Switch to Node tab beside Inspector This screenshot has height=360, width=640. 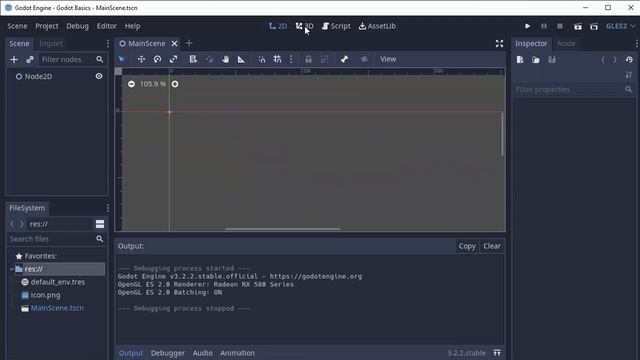click(x=566, y=44)
